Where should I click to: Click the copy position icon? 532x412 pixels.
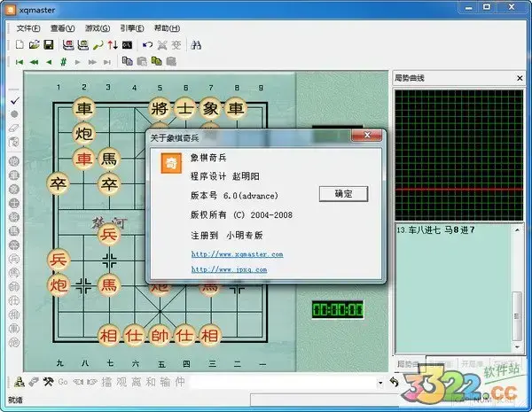pyautogui.click(x=127, y=61)
